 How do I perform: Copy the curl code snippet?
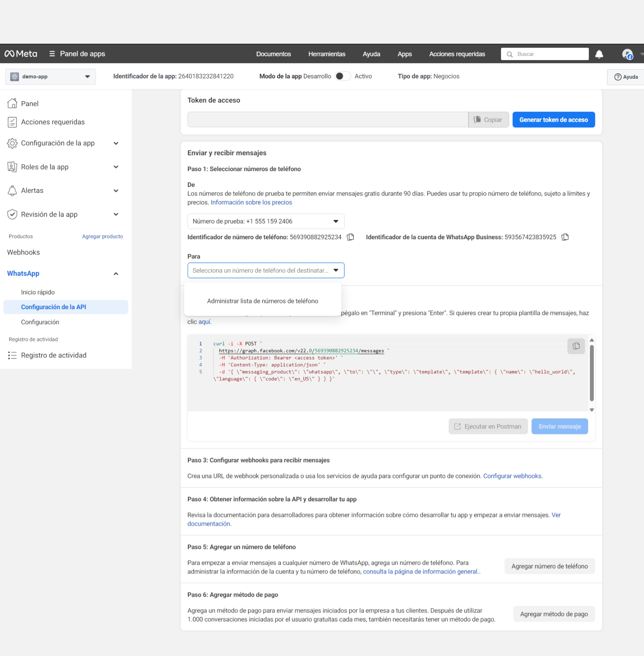(x=576, y=346)
